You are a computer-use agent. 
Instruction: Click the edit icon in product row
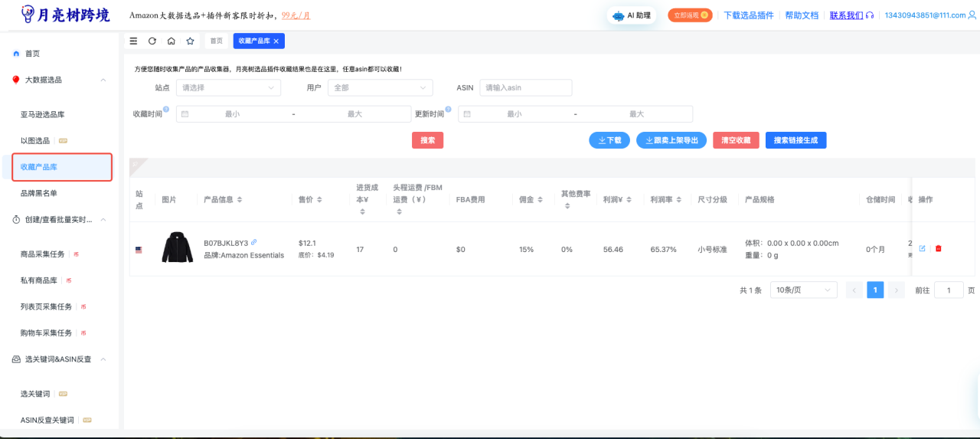click(x=922, y=248)
